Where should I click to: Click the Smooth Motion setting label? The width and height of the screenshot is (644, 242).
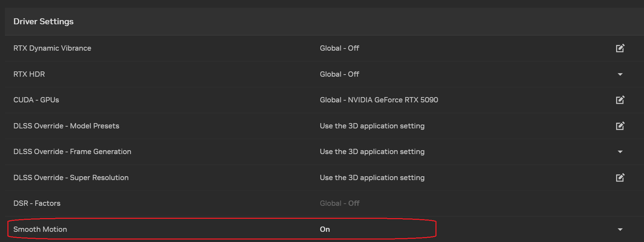pyautogui.click(x=40, y=229)
